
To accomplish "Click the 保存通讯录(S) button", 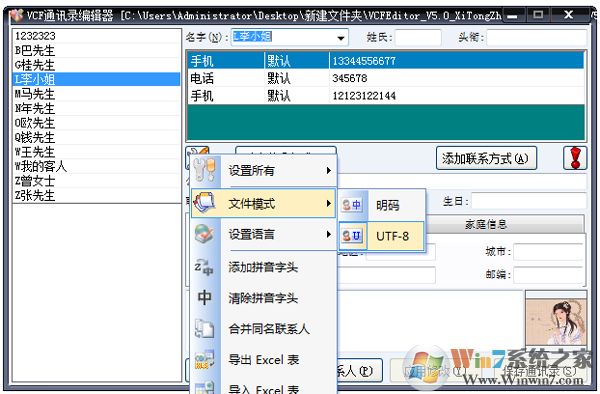I will click(539, 371).
